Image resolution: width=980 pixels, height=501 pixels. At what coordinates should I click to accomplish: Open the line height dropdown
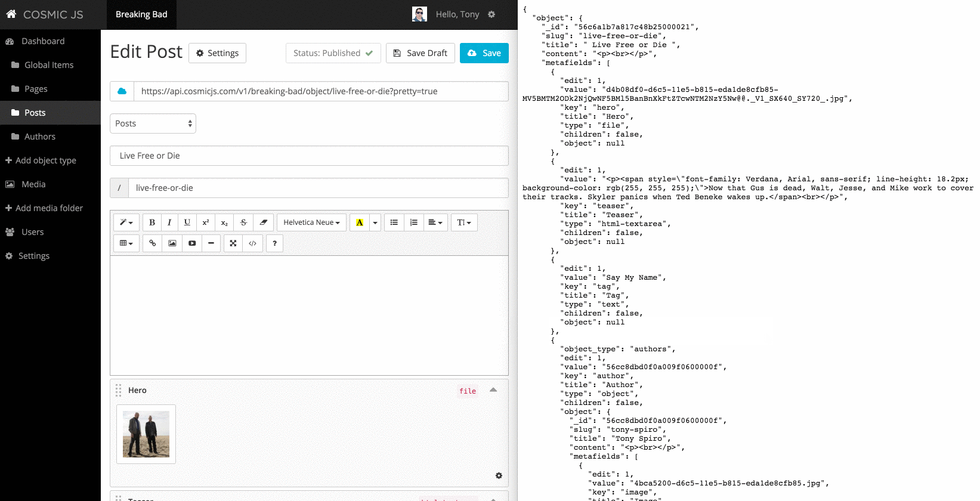tap(464, 222)
